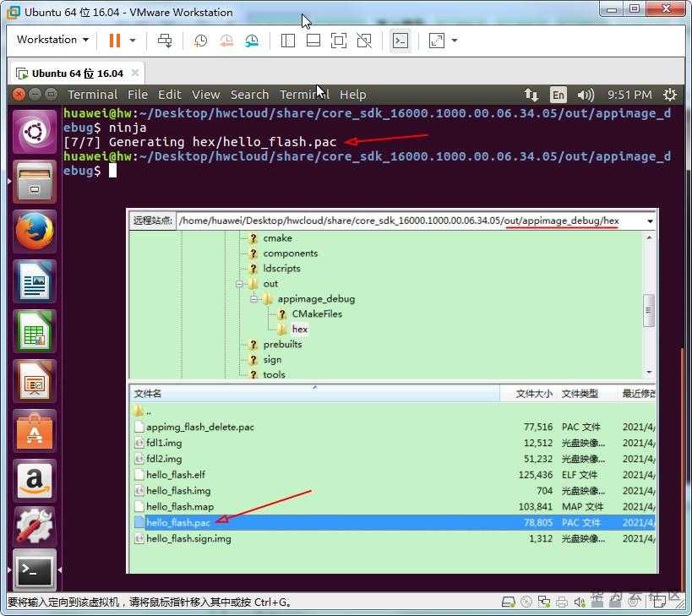Enter Unity mode icon
The image size is (692, 616).
364,41
